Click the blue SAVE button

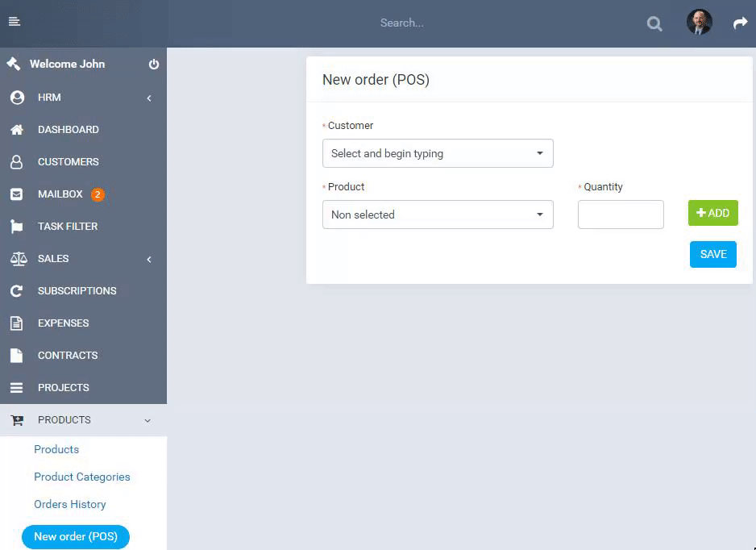(713, 254)
